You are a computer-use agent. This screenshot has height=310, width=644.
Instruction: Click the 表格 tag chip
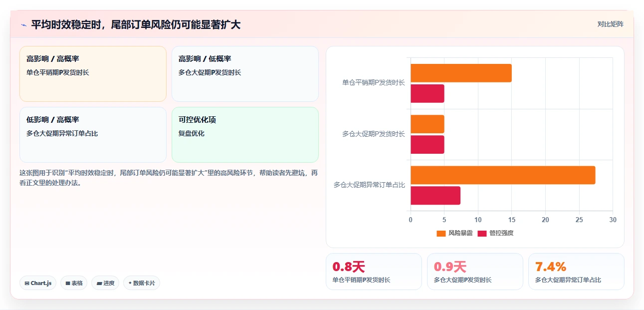point(74,283)
